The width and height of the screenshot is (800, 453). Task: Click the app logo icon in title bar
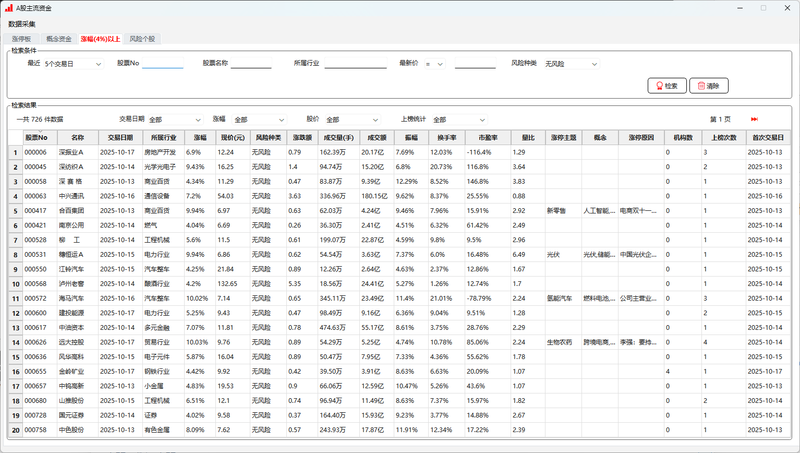9,7
